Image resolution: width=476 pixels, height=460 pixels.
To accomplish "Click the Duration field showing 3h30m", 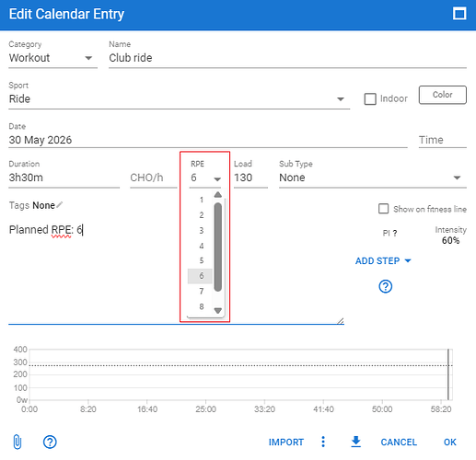I will coord(64,178).
